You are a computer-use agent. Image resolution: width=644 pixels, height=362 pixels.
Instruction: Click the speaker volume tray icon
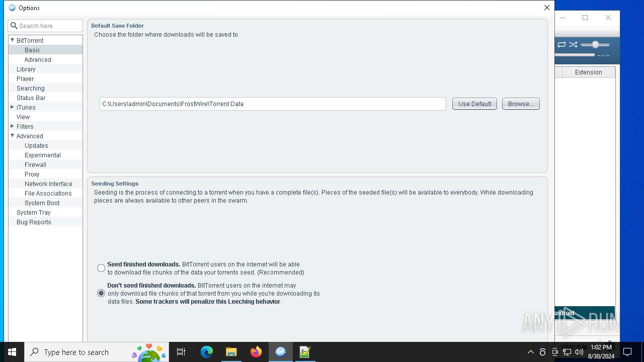[x=579, y=352]
